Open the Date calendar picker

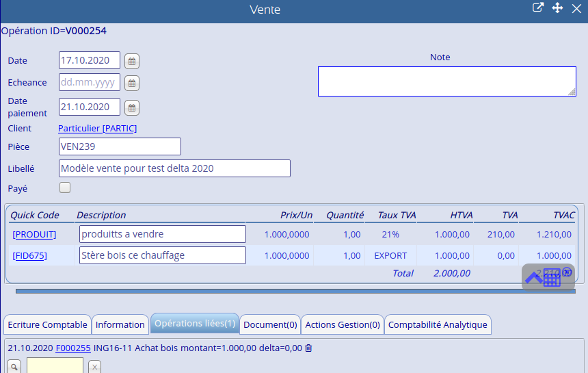[x=132, y=61]
